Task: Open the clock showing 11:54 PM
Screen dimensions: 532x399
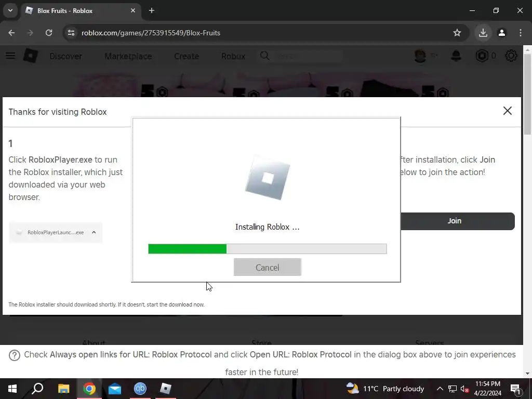Action: coord(487,389)
